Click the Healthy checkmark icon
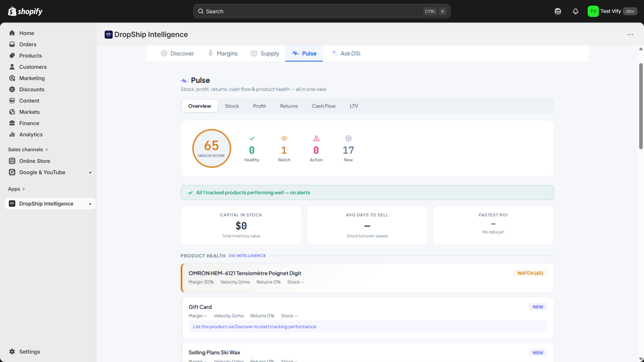 [252, 138]
